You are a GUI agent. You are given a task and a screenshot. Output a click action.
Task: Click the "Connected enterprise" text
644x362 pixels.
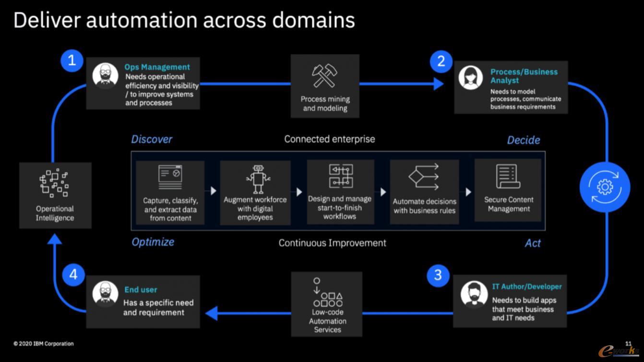click(x=330, y=139)
